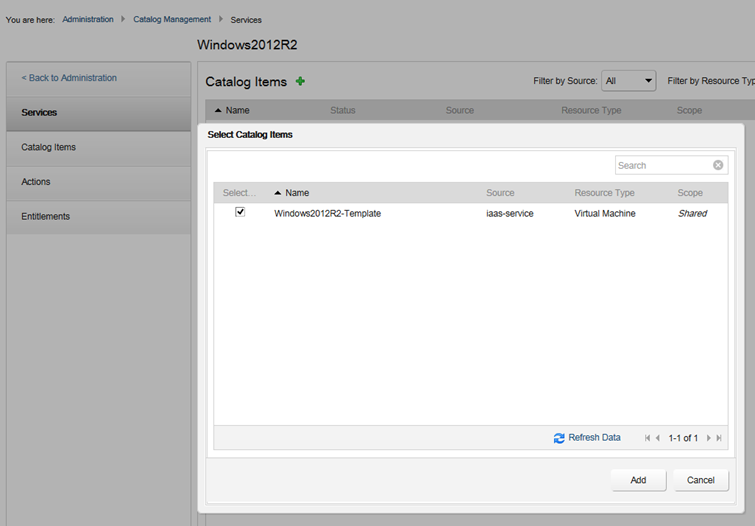
Task: Go to previous page in dialog pager
Action: (658, 438)
